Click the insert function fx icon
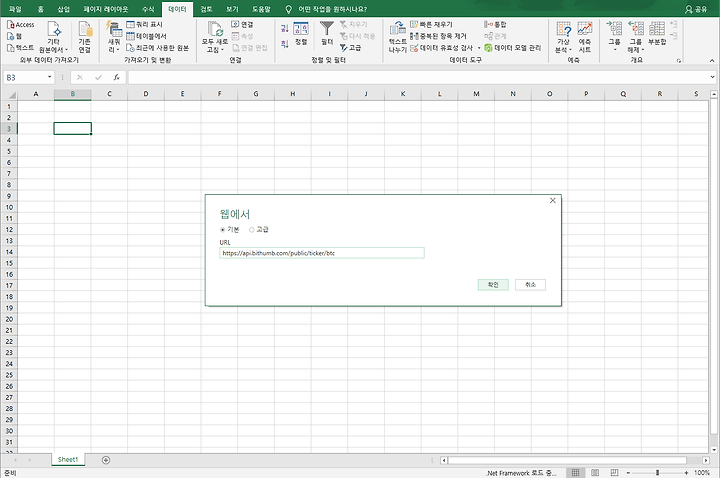 pyautogui.click(x=117, y=78)
